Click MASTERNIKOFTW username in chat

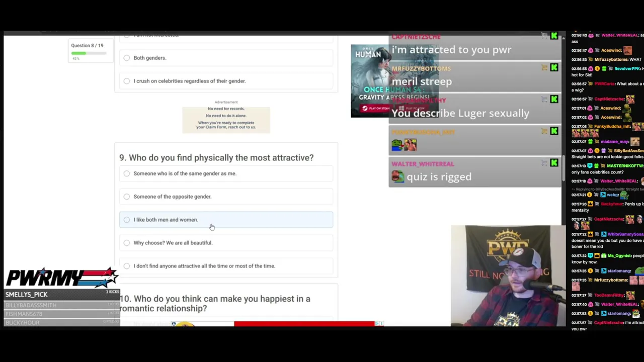625,166
